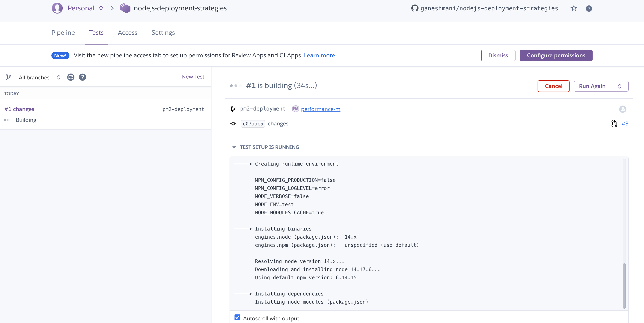Toggle Autoscroll with output checkbox
This screenshot has width=644, height=323.
(237, 318)
